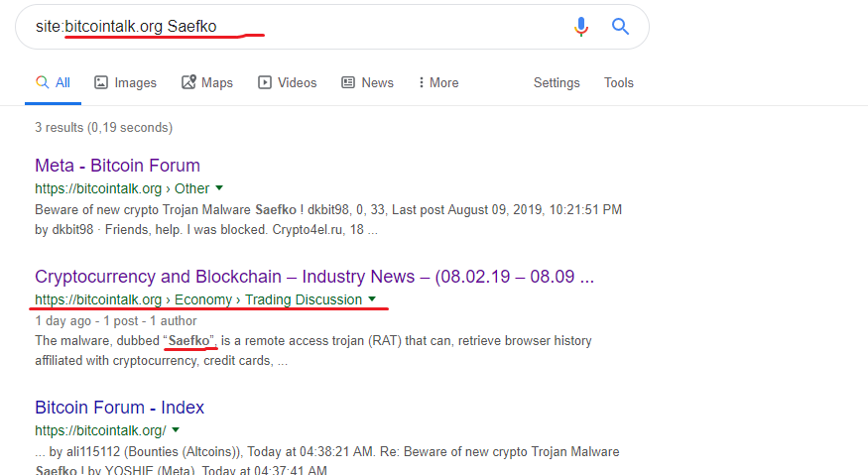The height and width of the screenshot is (475, 868).
Task: Open the Tools menu
Action: pos(618,82)
